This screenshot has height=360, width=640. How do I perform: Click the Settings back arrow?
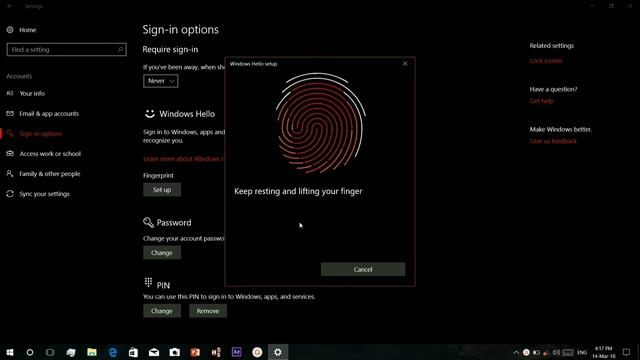10,6
